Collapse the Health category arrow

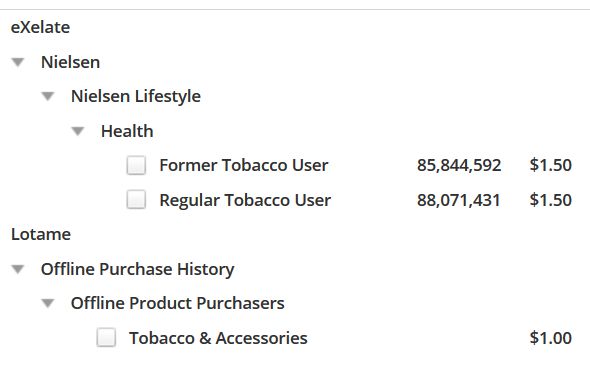(78, 131)
